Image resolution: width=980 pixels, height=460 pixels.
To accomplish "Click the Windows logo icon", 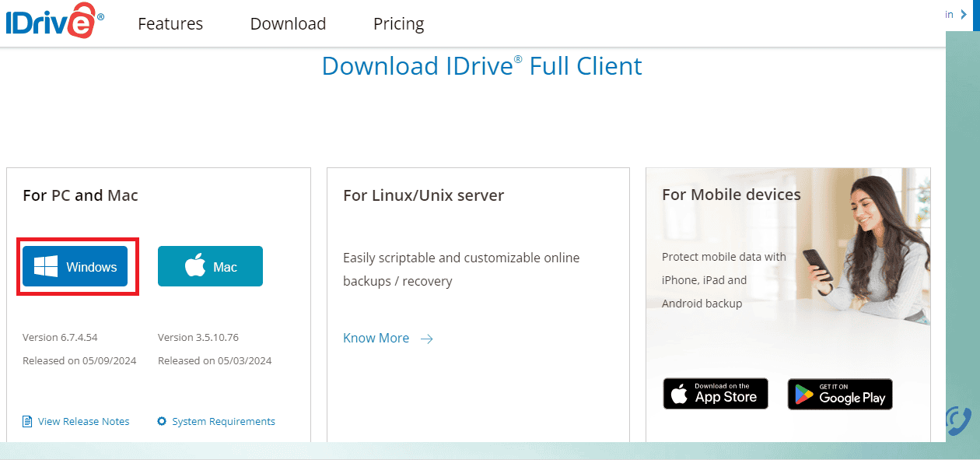I will [x=46, y=267].
